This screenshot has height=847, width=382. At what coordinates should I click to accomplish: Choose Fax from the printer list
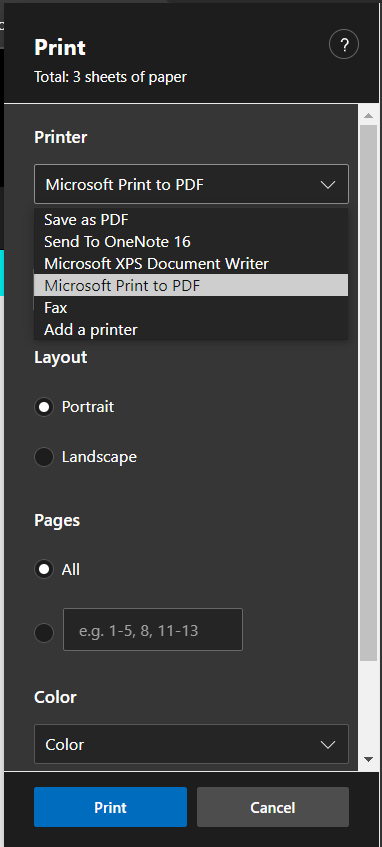191,307
